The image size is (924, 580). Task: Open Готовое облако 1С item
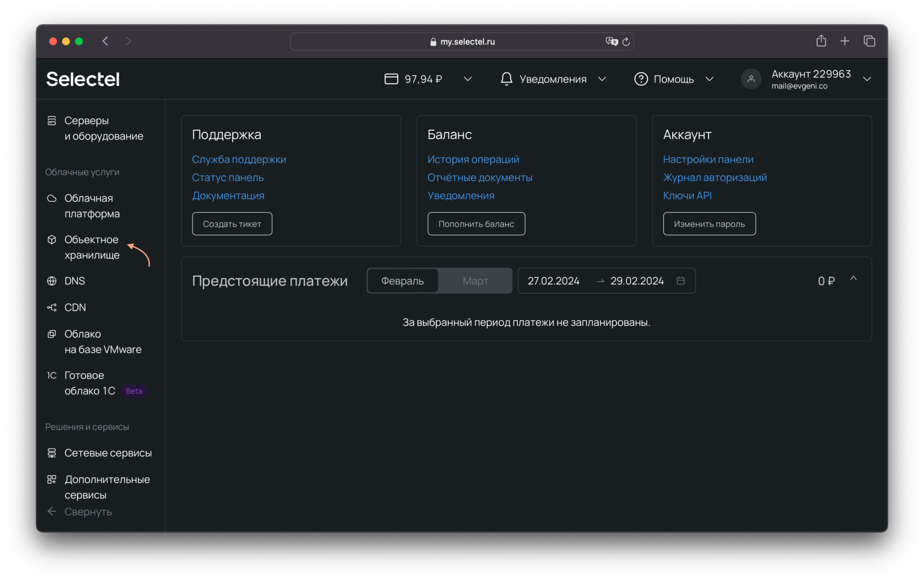[90, 383]
